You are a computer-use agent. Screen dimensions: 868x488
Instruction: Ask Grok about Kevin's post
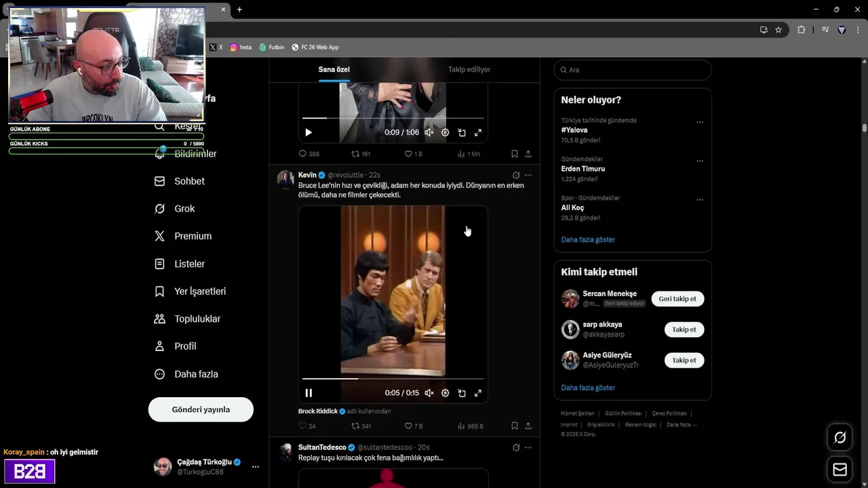point(516,175)
